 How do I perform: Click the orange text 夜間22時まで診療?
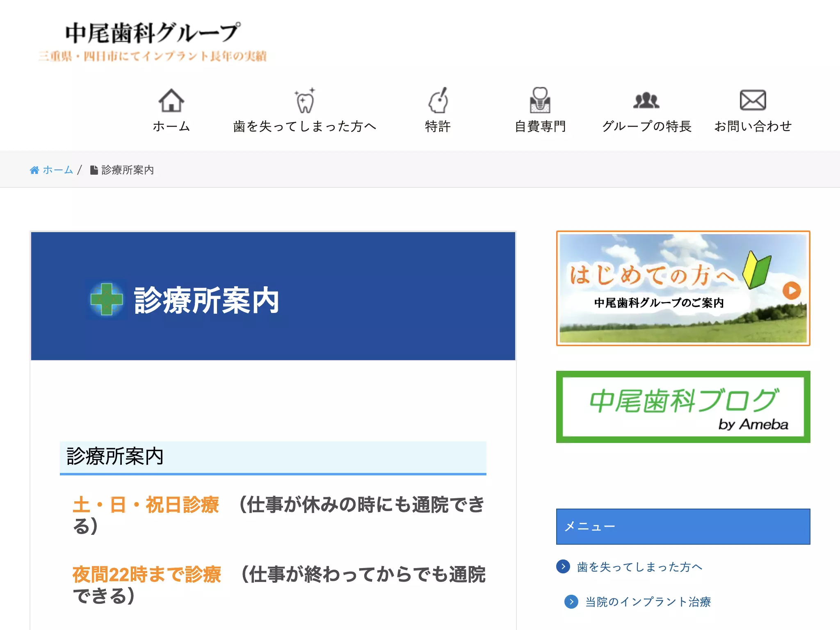click(147, 574)
